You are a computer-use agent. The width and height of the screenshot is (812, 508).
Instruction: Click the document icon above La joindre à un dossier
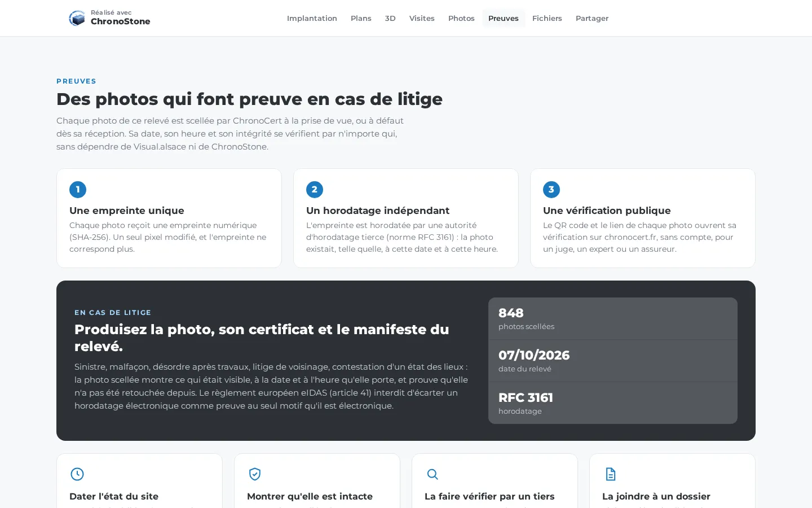pos(610,474)
